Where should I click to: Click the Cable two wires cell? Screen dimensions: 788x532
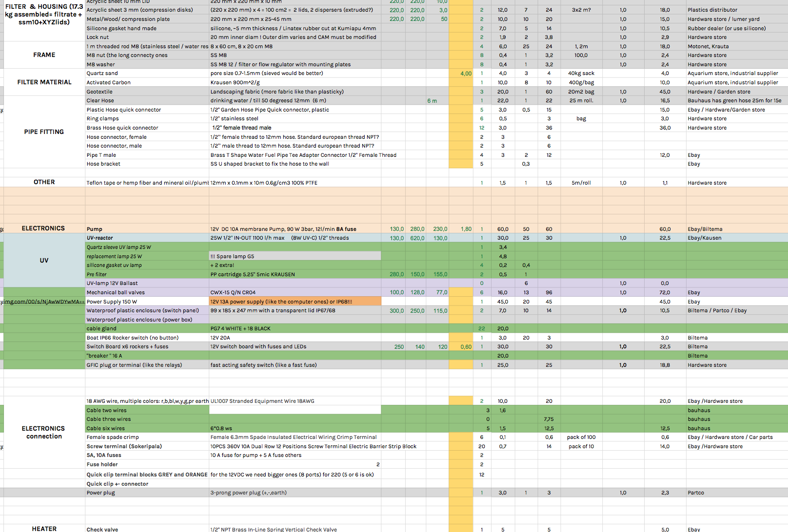click(147, 411)
